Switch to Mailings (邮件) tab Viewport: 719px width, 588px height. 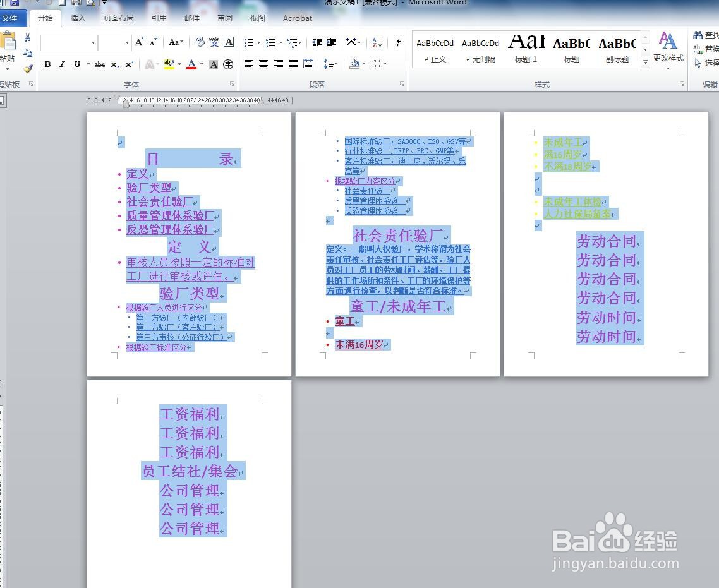[191, 18]
